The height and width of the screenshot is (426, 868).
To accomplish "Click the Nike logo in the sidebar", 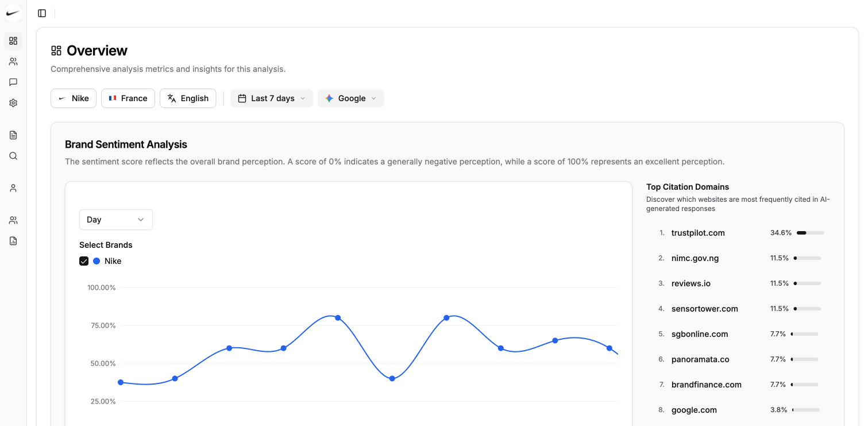I will pyautogui.click(x=13, y=13).
